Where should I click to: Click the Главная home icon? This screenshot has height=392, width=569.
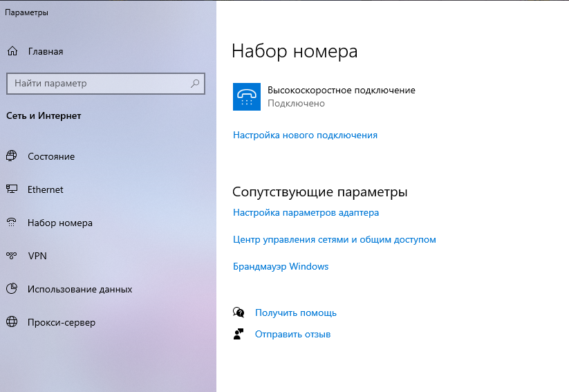point(12,51)
